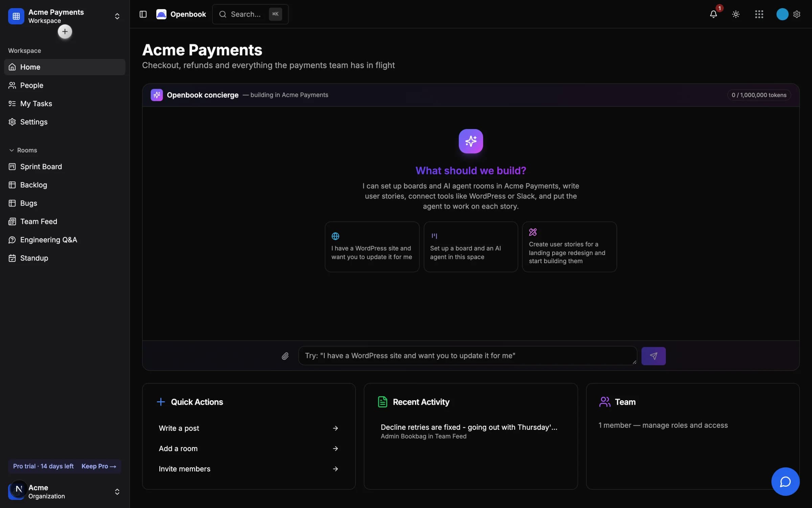812x508 pixels.
Task: Click Keep Pro upgrade link
Action: tap(99, 466)
